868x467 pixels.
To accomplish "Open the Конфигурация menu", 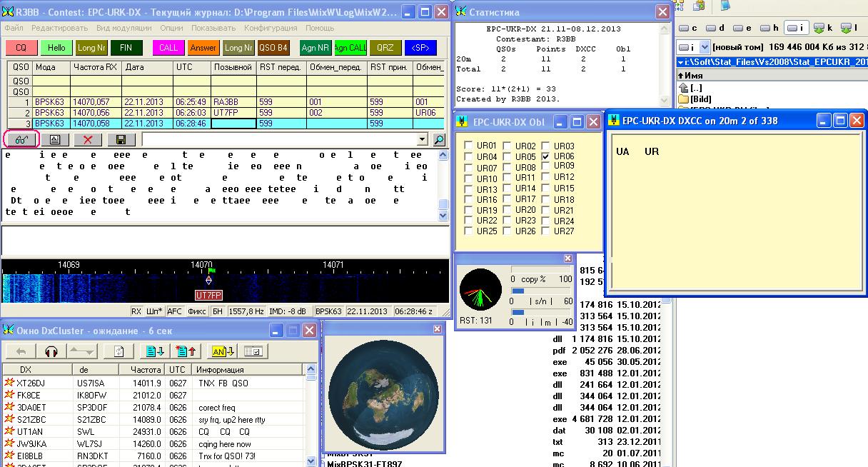I will point(271,28).
